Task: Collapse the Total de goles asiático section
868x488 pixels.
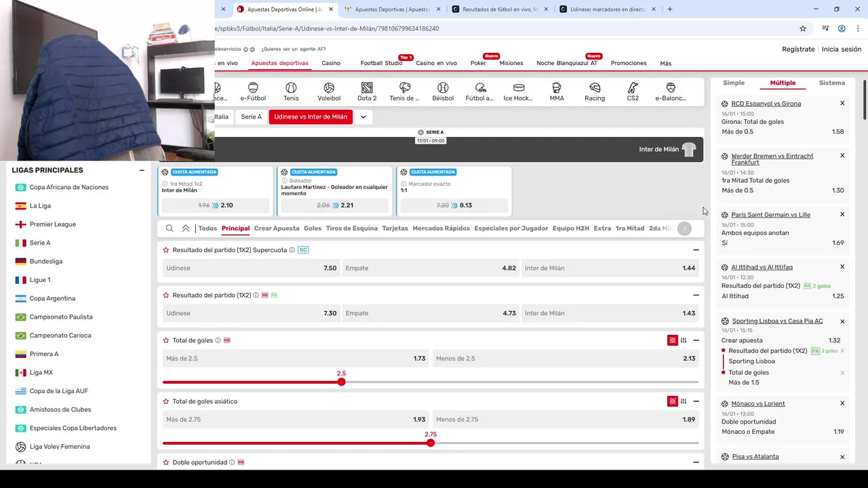Action: pyautogui.click(x=696, y=401)
